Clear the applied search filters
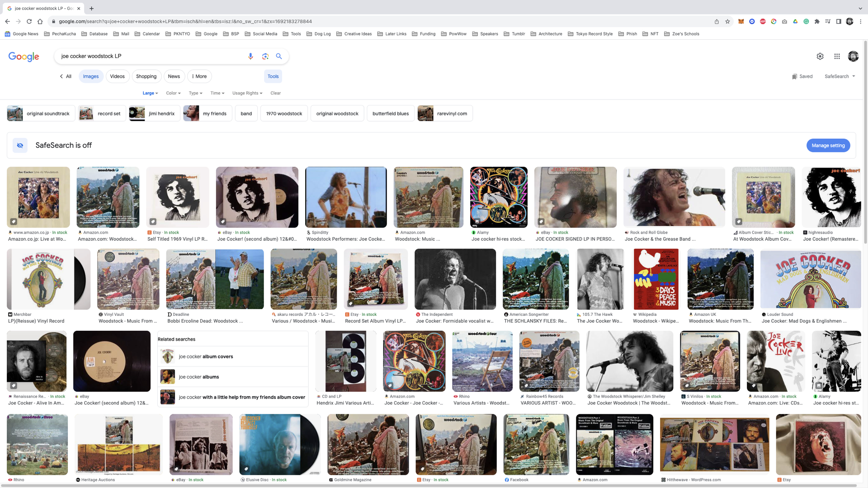This screenshot has width=868, height=488. tap(275, 93)
